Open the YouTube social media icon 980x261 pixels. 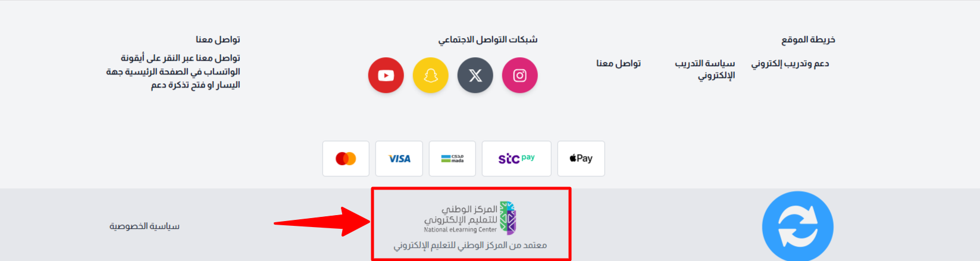pyautogui.click(x=386, y=76)
